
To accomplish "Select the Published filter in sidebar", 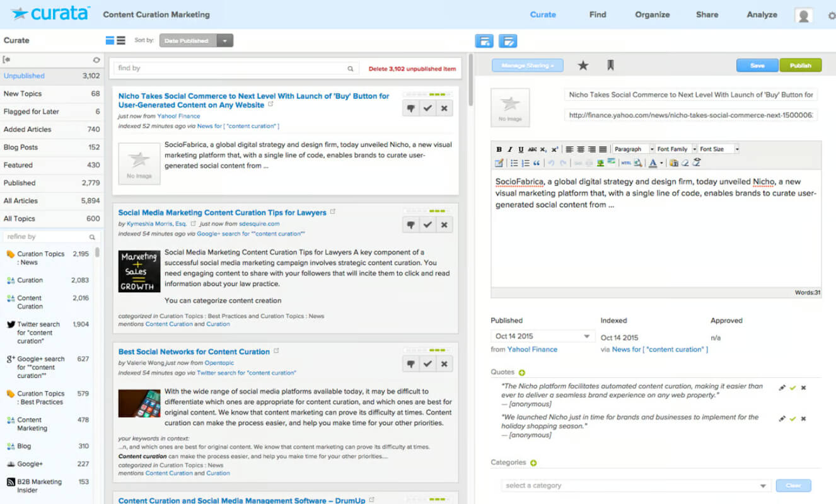I will click(52, 183).
